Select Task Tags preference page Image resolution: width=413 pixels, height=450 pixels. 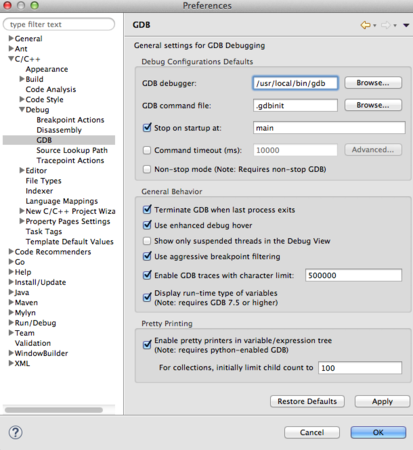(44, 231)
